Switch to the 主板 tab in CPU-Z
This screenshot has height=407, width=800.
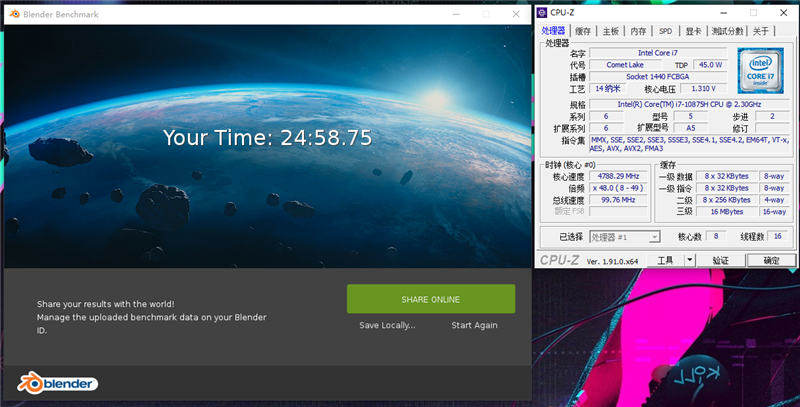pyautogui.click(x=611, y=31)
